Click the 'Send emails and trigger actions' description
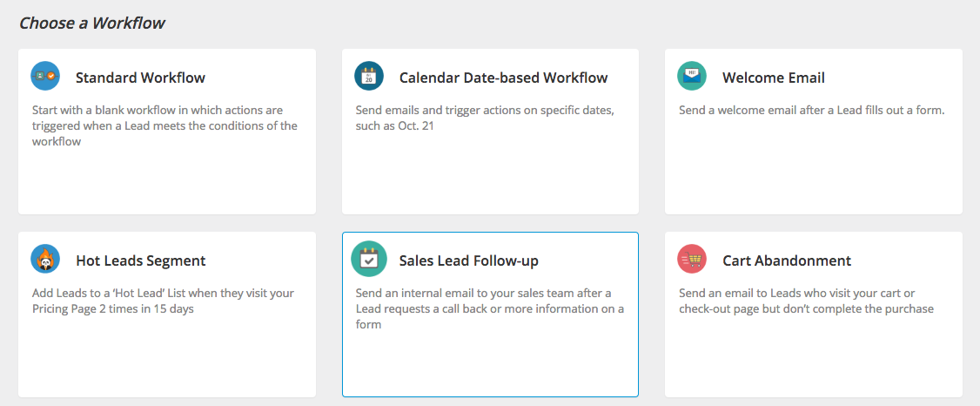 coord(487,118)
